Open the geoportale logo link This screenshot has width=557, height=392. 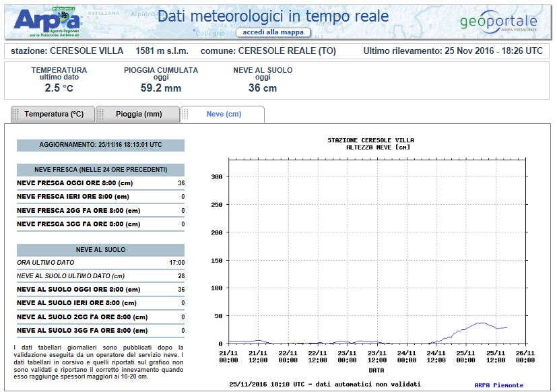tap(498, 22)
